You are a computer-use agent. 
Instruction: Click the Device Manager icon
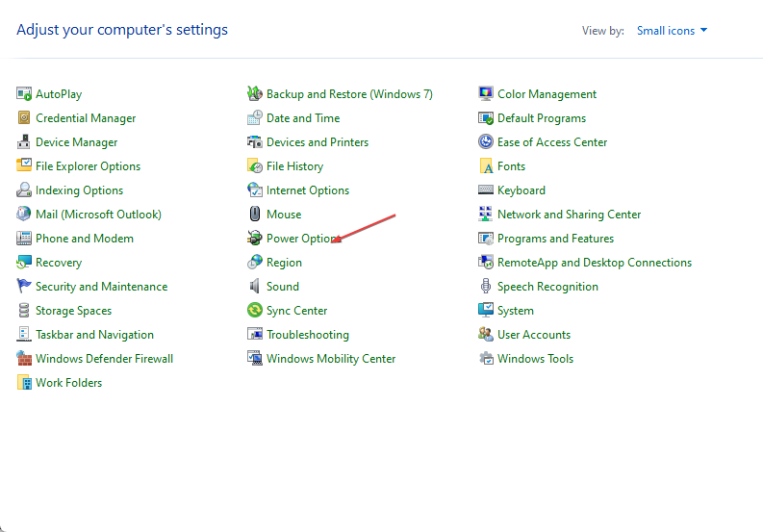point(24,141)
